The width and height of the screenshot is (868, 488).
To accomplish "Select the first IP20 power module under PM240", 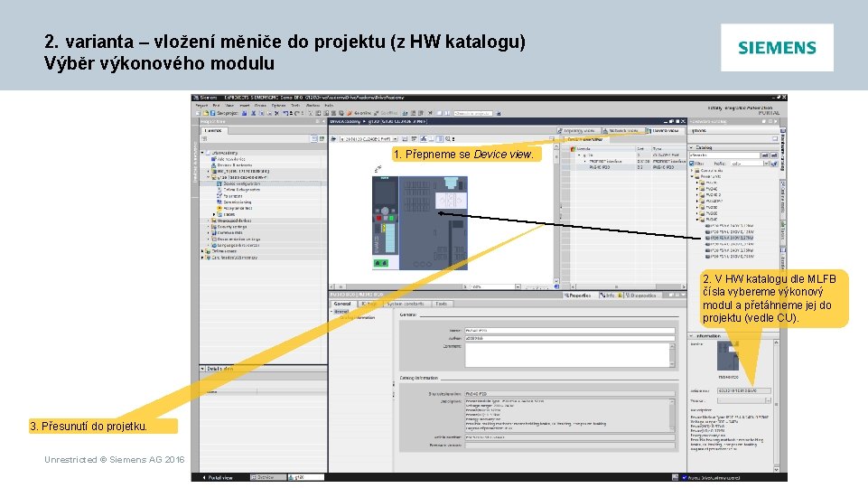I will [730, 225].
